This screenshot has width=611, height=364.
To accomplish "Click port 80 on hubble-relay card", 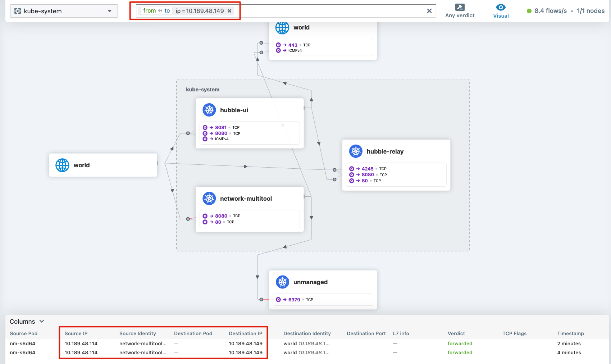I will point(365,181).
